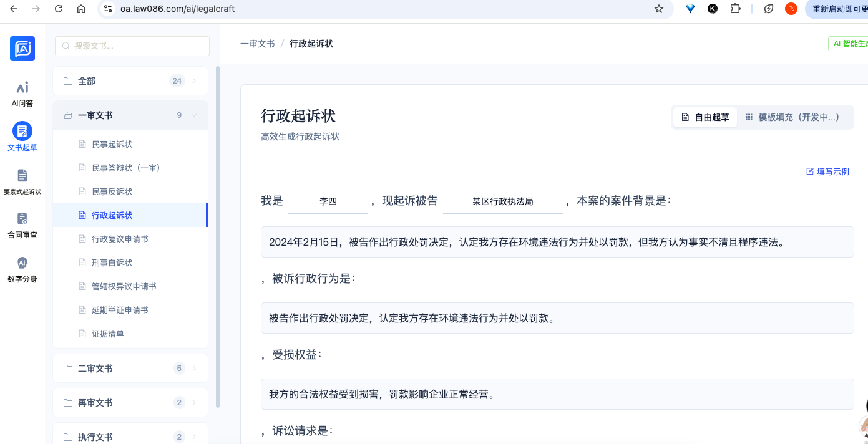Click the 高效生成行政起诉状 subtitle
Viewport: 868px width, 444px height.
(x=300, y=136)
